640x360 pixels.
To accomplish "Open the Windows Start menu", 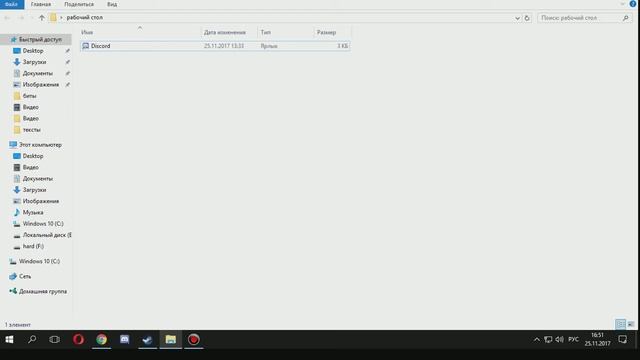I will click(9, 340).
